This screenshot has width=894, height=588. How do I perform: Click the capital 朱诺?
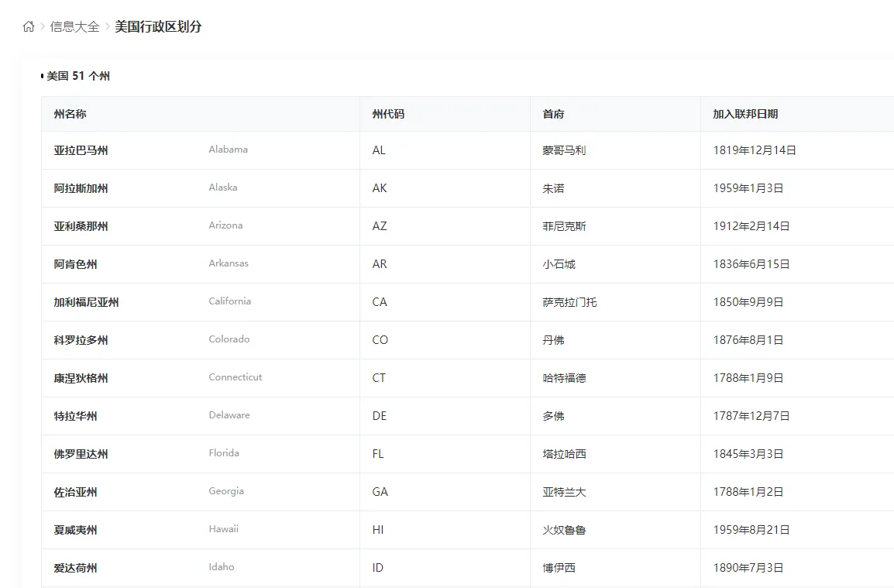553,188
